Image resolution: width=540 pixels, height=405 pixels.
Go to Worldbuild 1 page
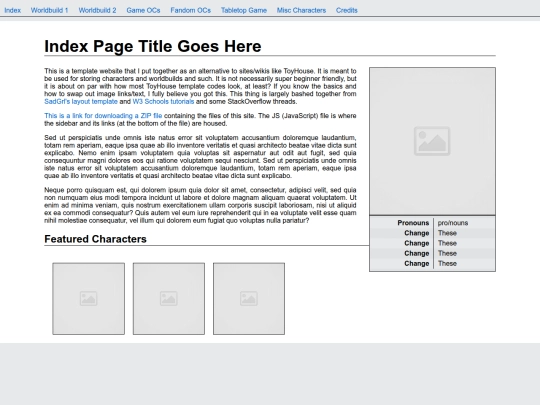(50, 10)
